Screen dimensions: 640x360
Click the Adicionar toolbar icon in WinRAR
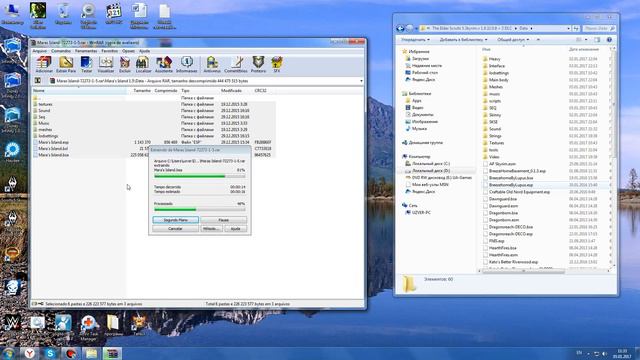point(44,64)
